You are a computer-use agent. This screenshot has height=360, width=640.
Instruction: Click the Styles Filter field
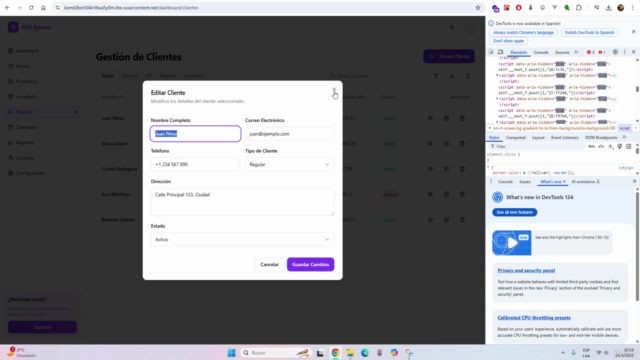click(537, 147)
